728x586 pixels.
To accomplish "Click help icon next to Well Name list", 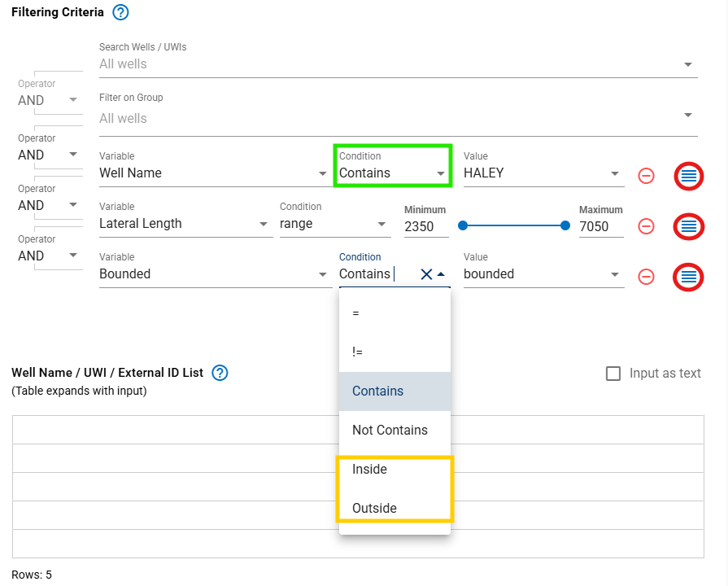I will (x=220, y=373).
